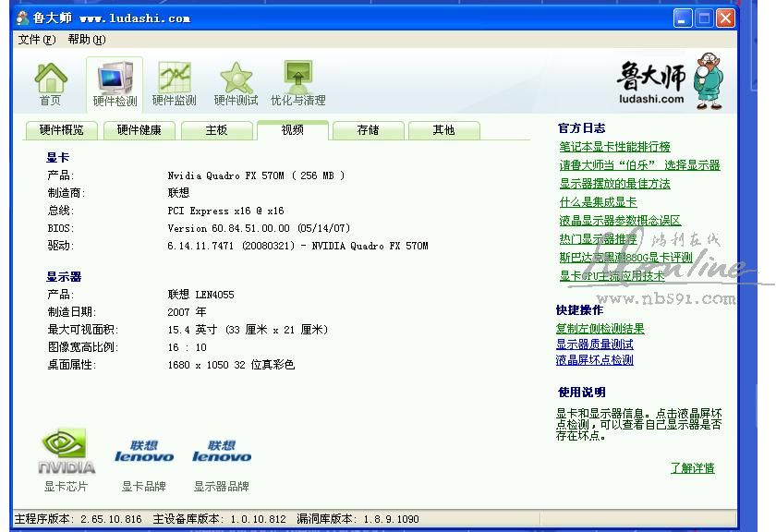This screenshot has width=776, height=532.
Task: Click the Version 60.84.51.00.00 BIOS value
Action: [259, 228]
